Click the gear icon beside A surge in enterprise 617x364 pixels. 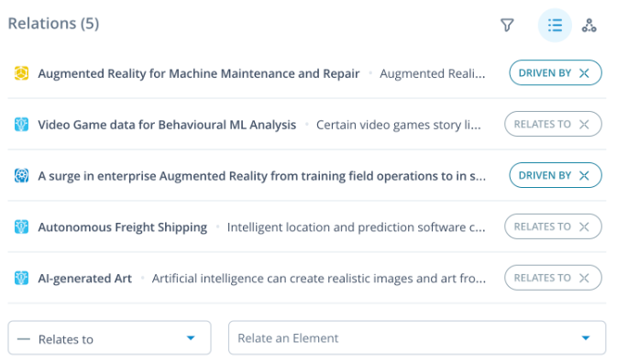21,175
